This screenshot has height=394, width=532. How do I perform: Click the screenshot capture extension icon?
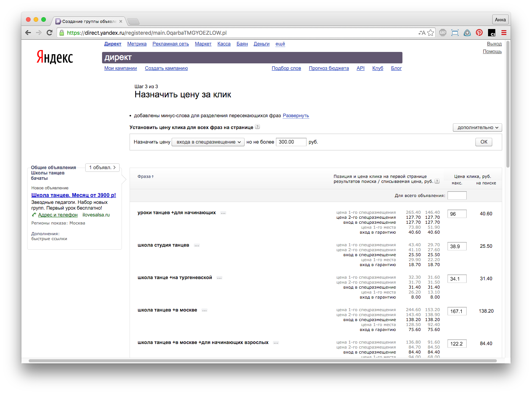click(x=455, y=33)
